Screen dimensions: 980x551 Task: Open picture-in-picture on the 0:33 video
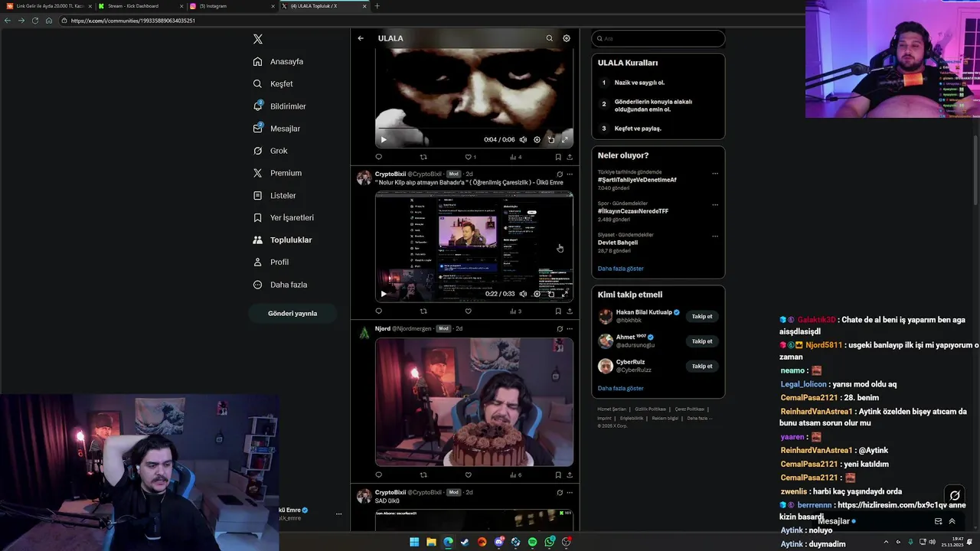pyautogui.click(x=551, y=294)
